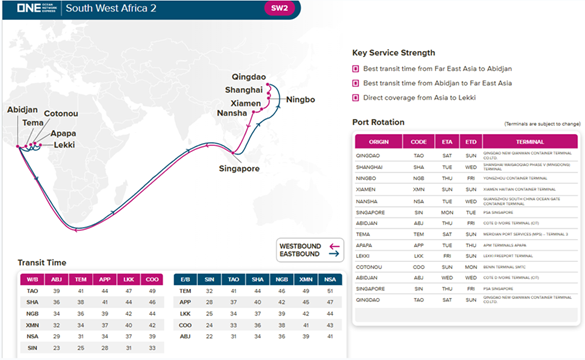Click the NSA column header in eastbound table
The image size is (585, 360).
330,279
